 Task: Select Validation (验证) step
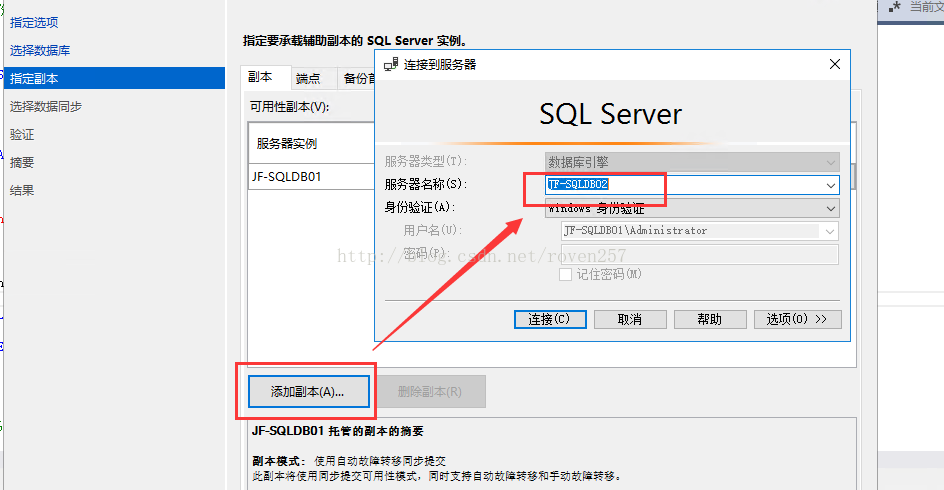tap(22, 134)
